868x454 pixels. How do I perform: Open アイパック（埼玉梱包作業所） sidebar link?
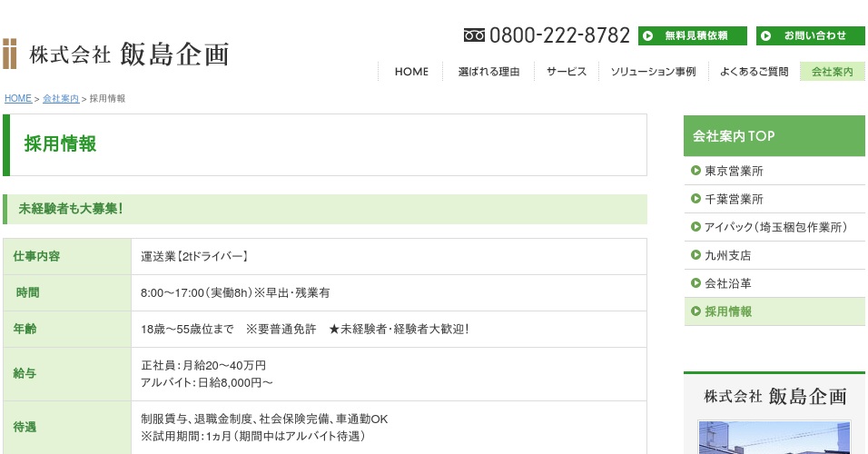coord(775,227)
